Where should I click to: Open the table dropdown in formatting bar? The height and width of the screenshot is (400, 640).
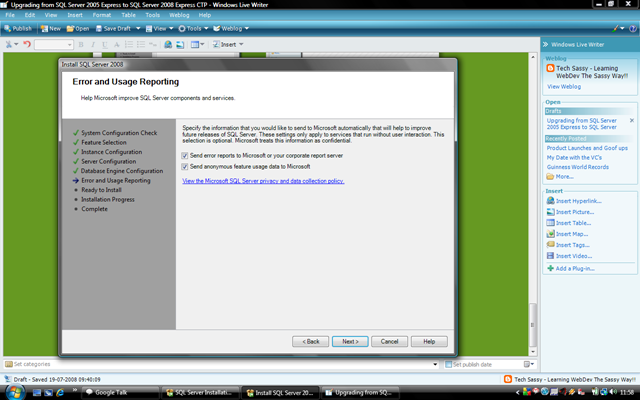point(198,44)
